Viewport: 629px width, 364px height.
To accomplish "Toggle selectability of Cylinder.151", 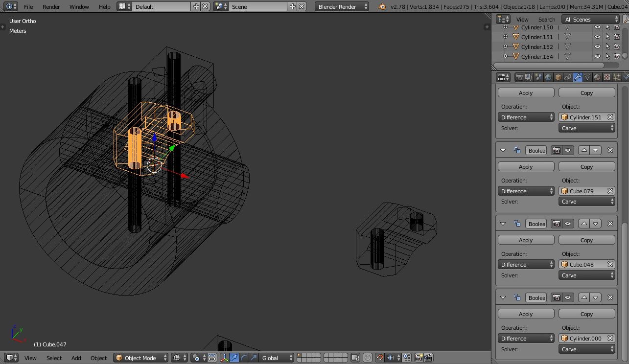I will point(607,37).
